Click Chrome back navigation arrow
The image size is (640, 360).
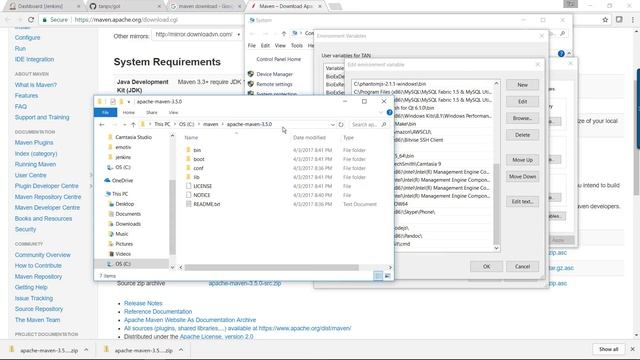point(8,20)
